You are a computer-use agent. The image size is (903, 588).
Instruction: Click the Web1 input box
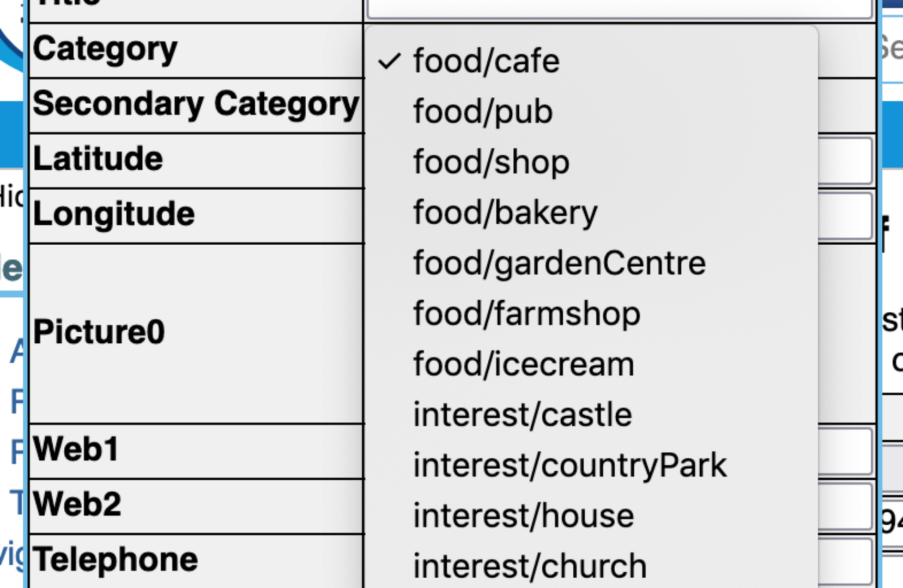coord(846,451)
